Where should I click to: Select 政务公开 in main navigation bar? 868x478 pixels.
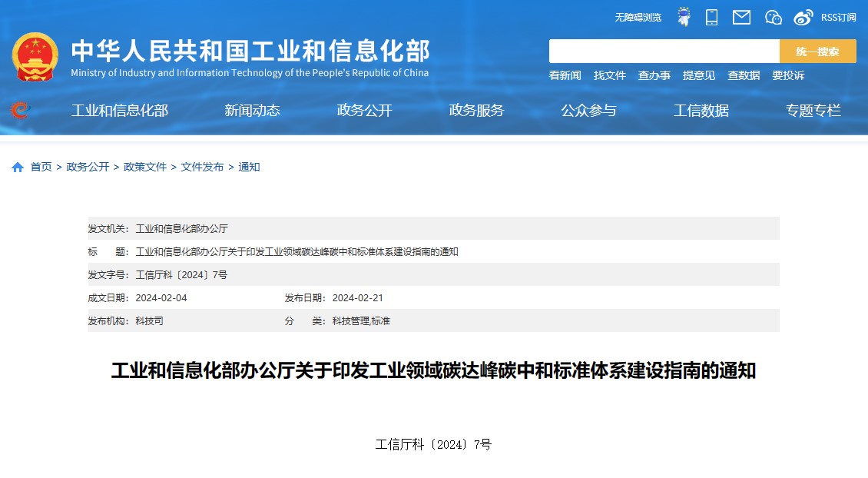(364, 111)
